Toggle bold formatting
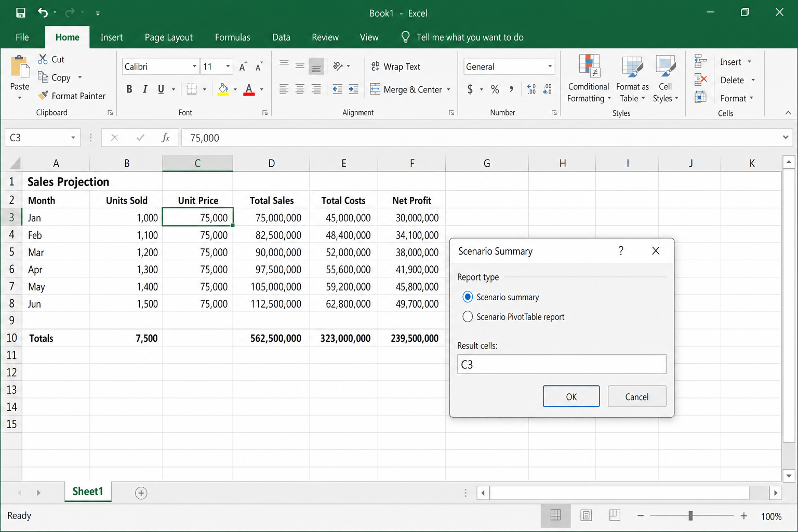Viewport: 798px width, 532px height. [x=129, y=89]
